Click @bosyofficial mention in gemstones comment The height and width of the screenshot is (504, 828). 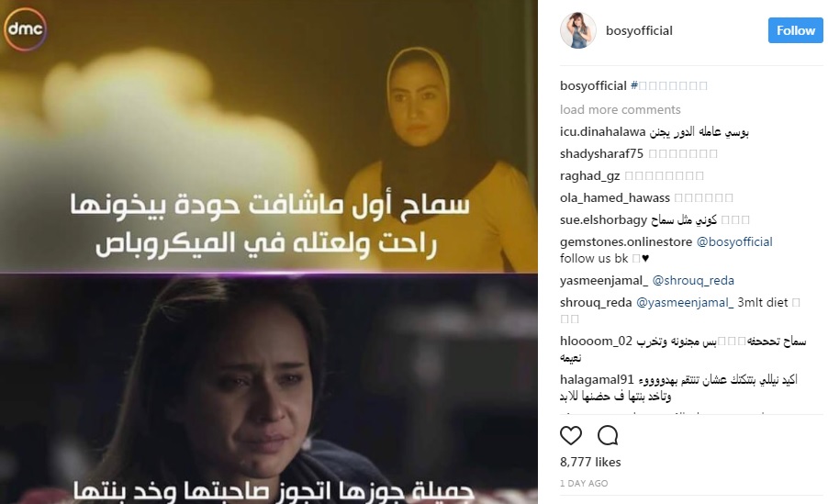(734, 242)
